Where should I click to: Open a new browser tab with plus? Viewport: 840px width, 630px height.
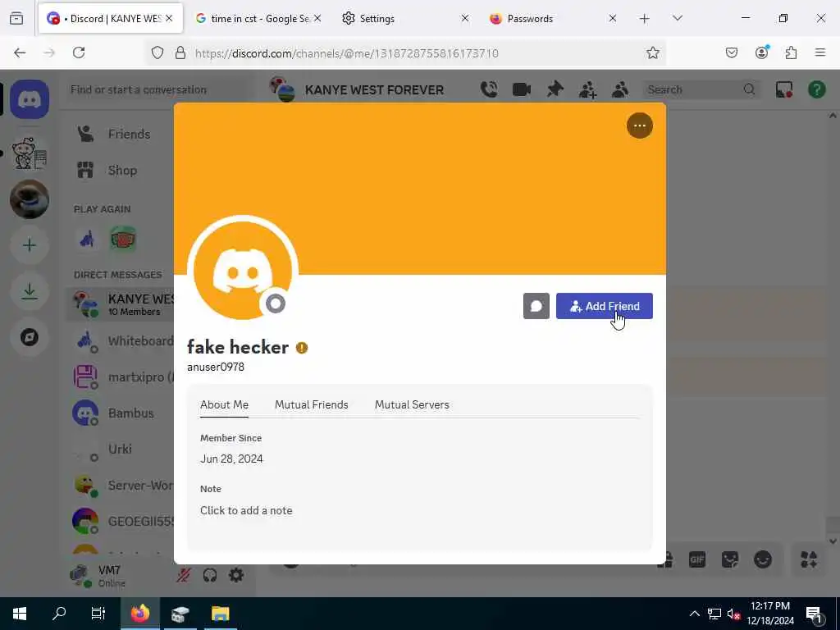point(645,19)
